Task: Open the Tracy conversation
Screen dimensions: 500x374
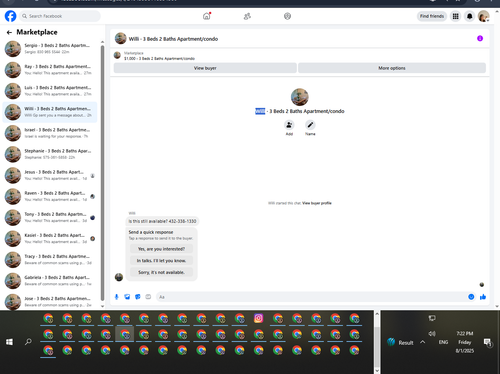Action: pos(50,260)
